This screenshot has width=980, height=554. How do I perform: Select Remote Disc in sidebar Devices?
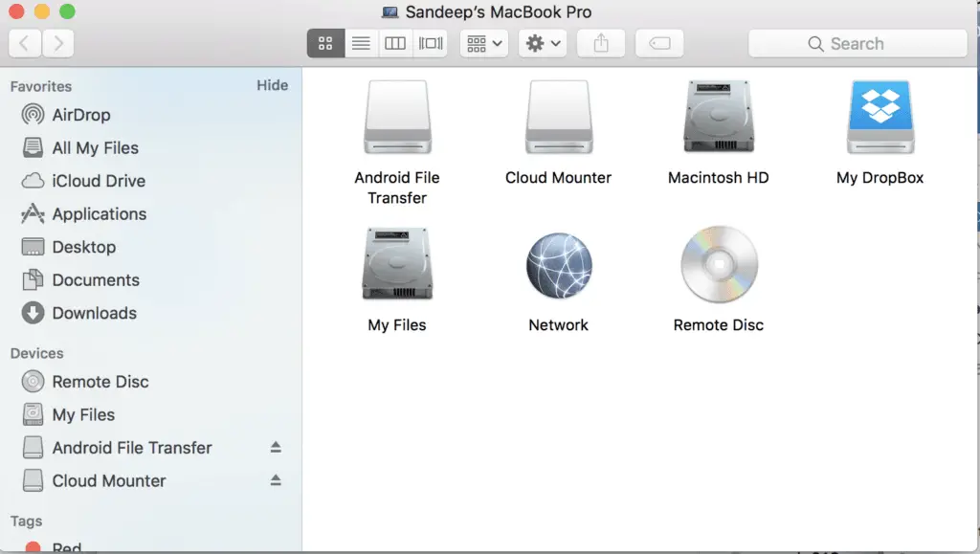click(x=150, y=382)
